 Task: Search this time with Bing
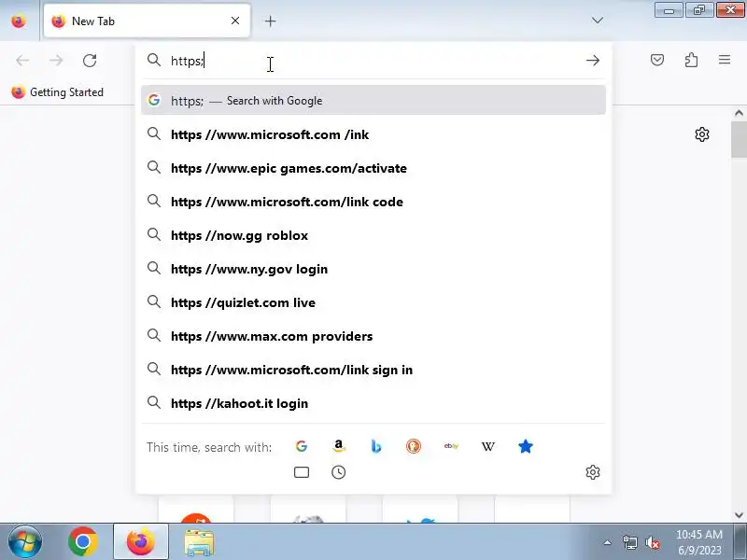coord(376,447)
